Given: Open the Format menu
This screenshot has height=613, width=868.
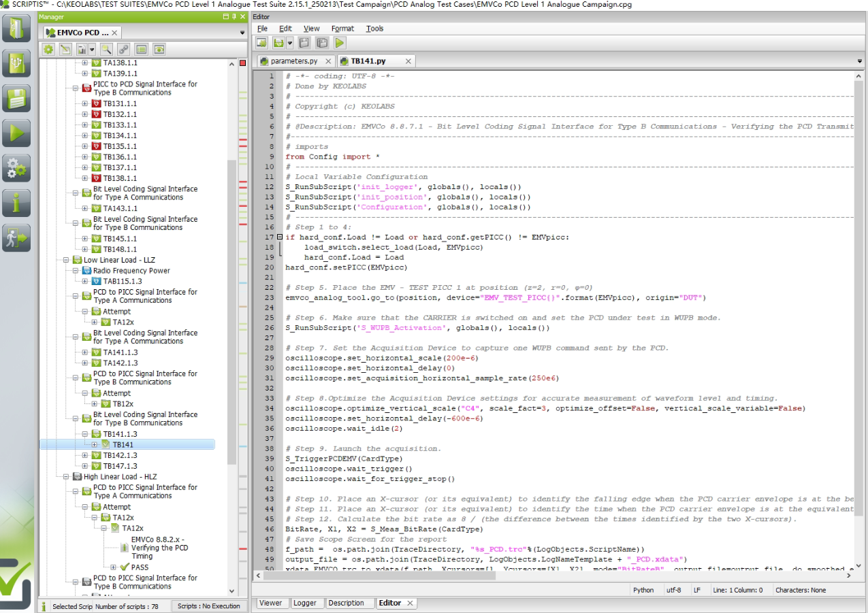Looking at the screenshot, I should (x=342, y=29).
